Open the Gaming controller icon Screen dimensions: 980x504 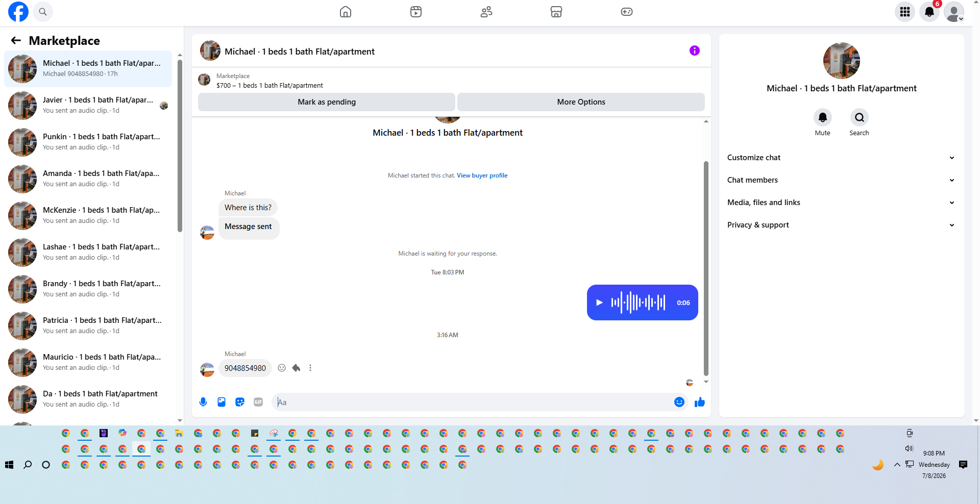tap(627, 12)
